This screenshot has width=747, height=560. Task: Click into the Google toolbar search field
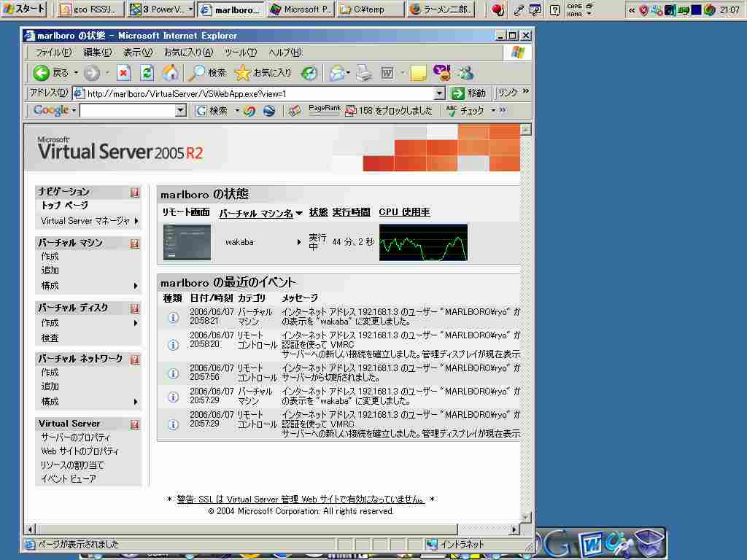coord(128,111)
